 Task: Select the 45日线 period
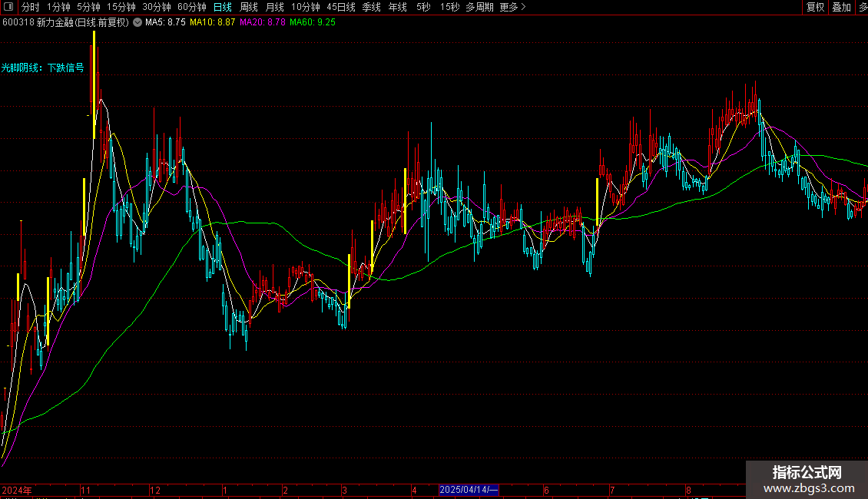341,7
